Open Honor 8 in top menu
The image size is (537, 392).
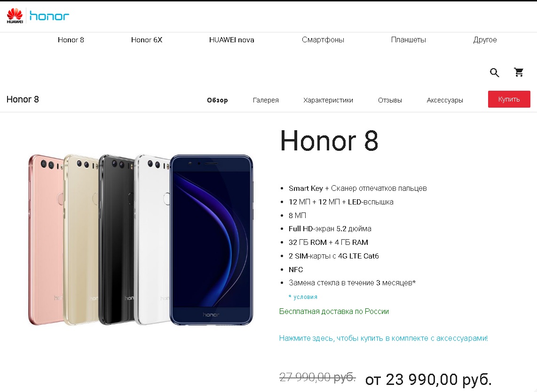(x=71, y=39)
